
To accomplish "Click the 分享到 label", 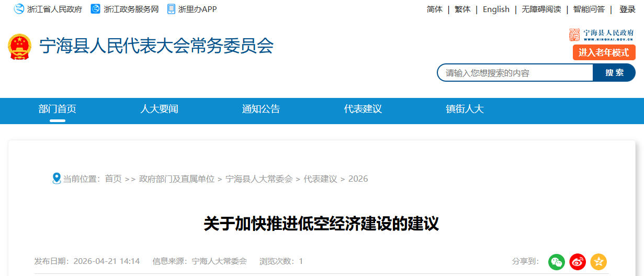I will pyautogui.click(x=525, y=261).
